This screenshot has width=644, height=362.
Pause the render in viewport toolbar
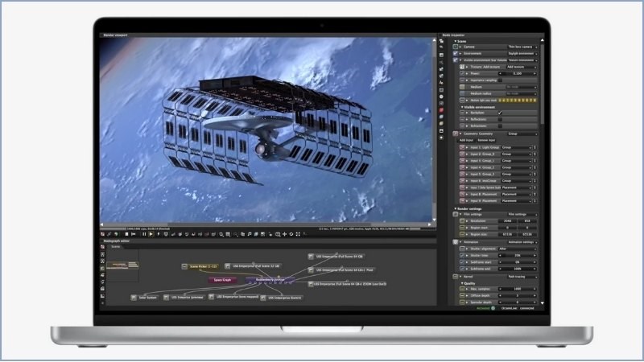144,234
